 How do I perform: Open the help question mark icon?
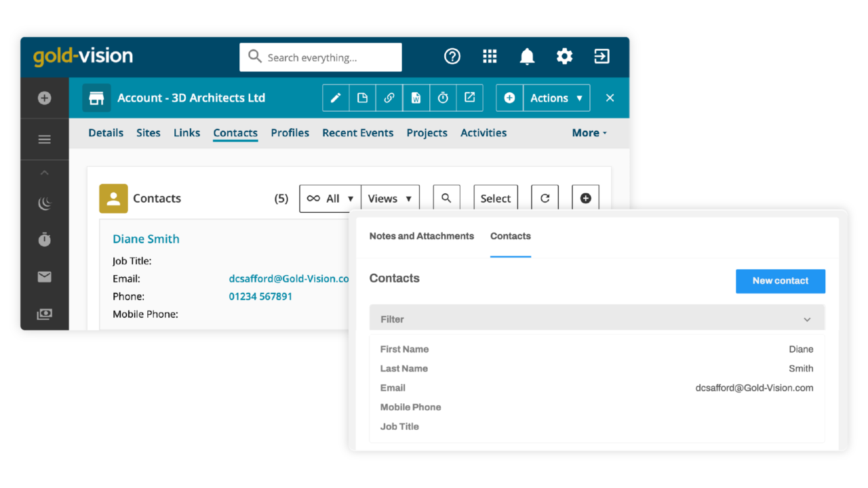pyautogui.click(x=452, y=57)
